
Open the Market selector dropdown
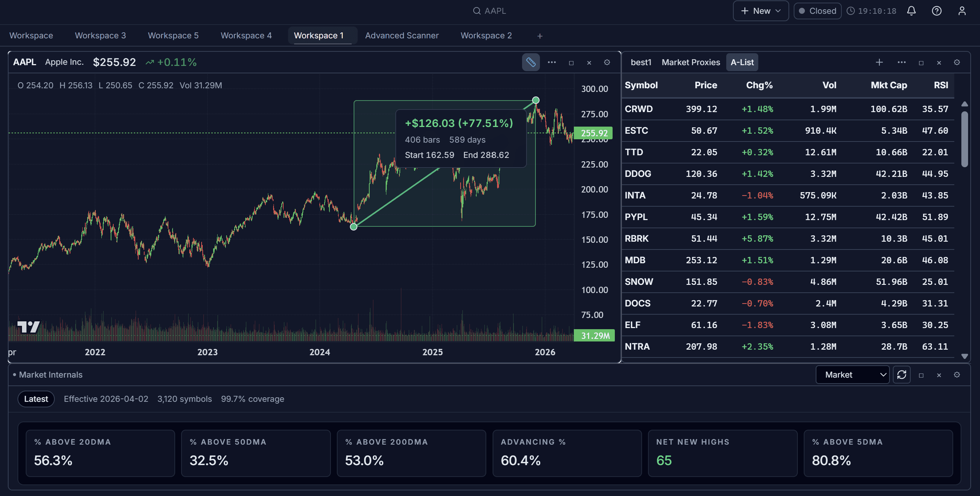853,375
